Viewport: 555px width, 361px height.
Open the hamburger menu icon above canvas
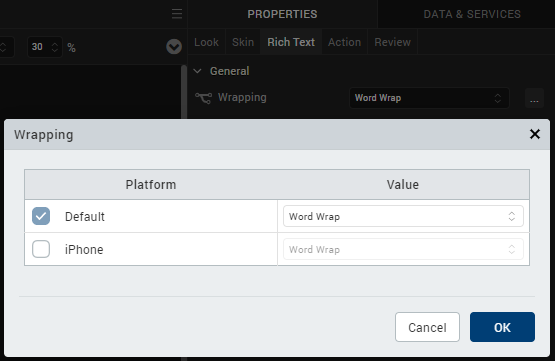[177, 14]
